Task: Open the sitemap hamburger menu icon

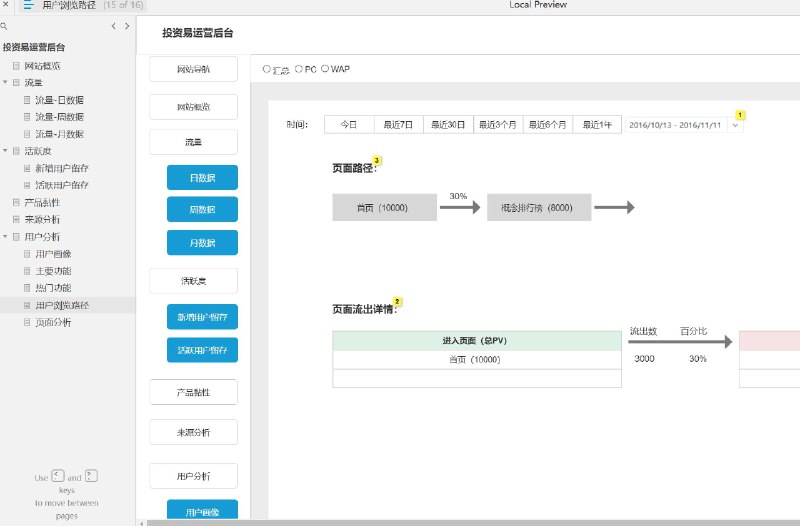Action: (x=29, y=5)
